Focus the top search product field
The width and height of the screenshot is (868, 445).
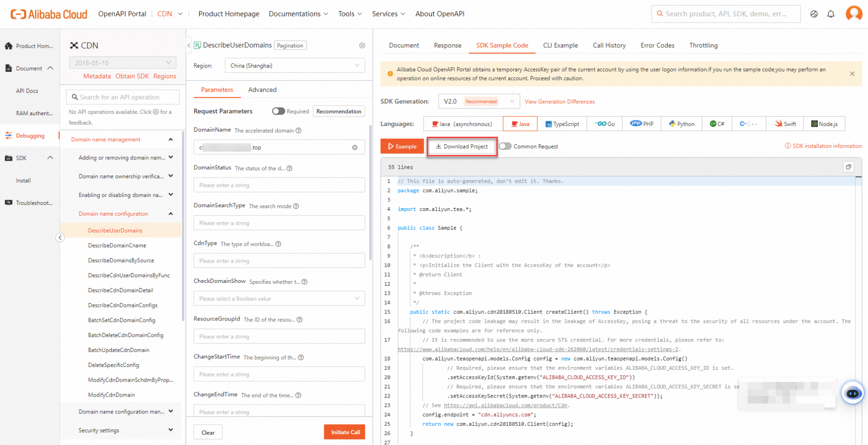pos(726,14)
